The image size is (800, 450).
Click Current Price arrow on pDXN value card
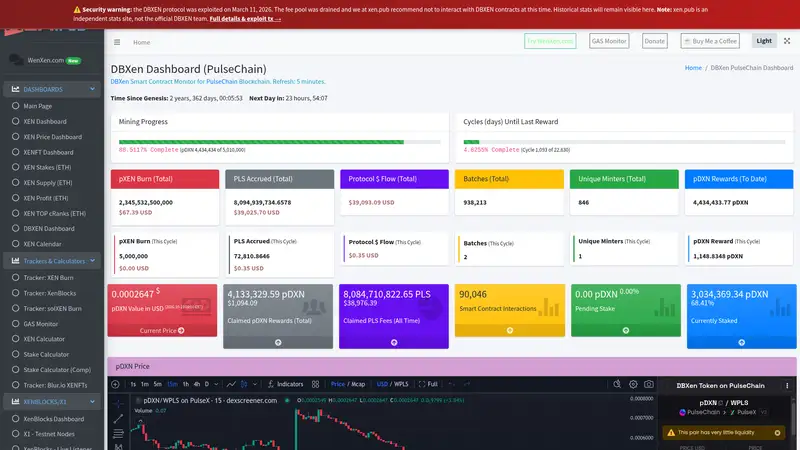pyautogui.click(x=162, y=331)
